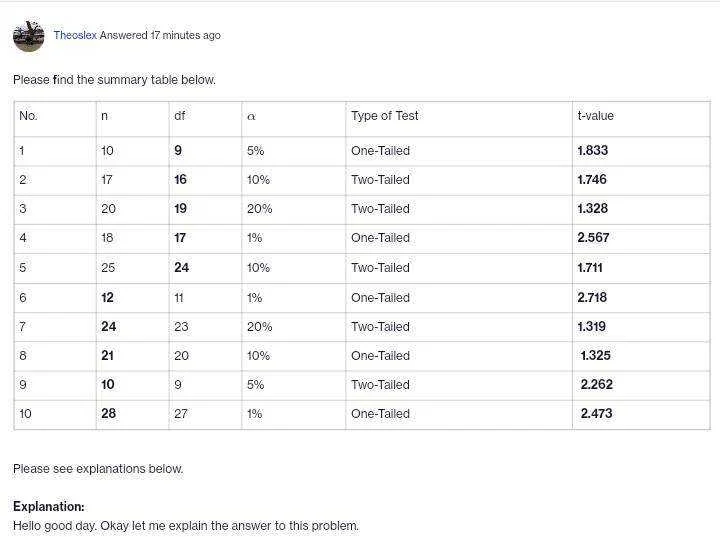
Task: Click the bold df value 24
Action: [181, 268]
